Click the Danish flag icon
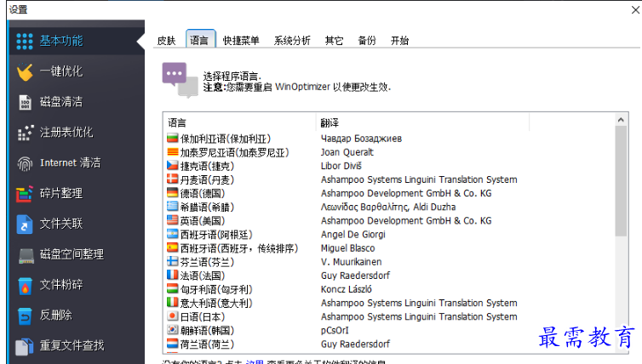The width and height of the screenshot is (642, 364). (x=172, y=179)
